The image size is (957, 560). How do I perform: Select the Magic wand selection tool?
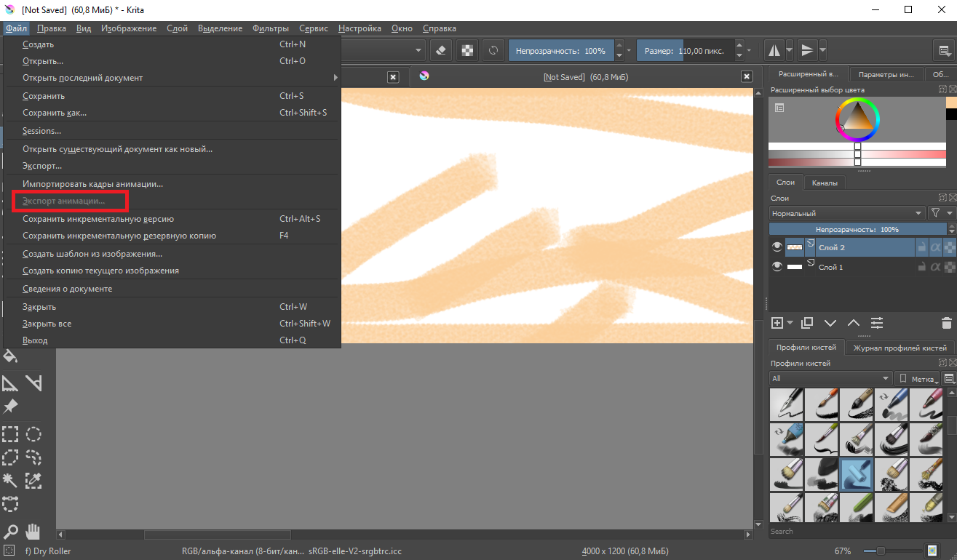[10, 480]
